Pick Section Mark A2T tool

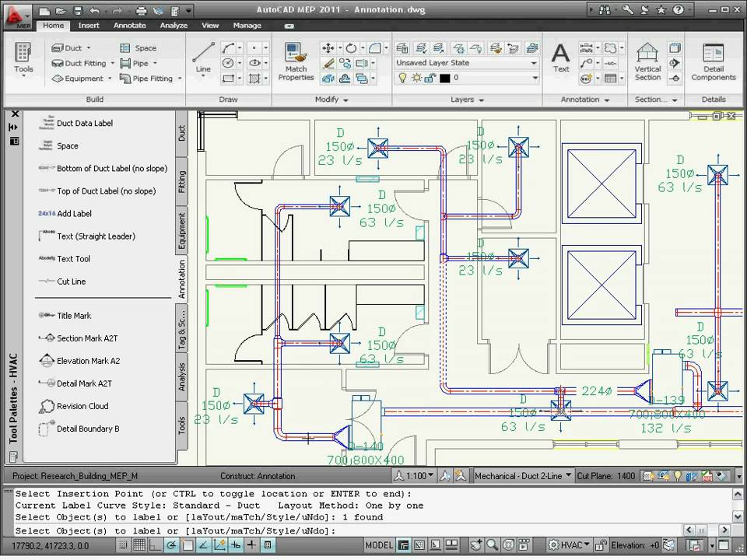(x=78, y=338)
